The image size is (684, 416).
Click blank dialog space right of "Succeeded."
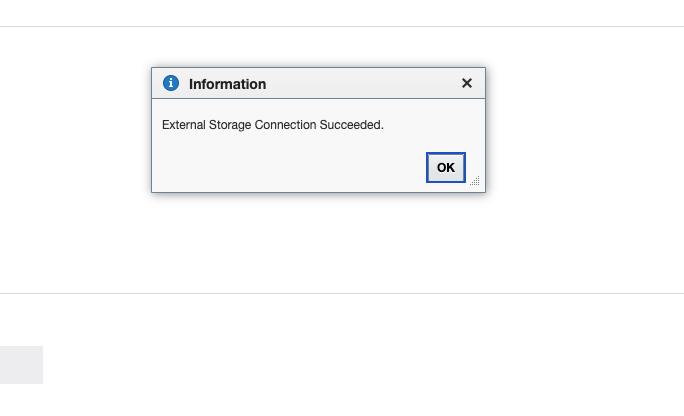(430, 125)
